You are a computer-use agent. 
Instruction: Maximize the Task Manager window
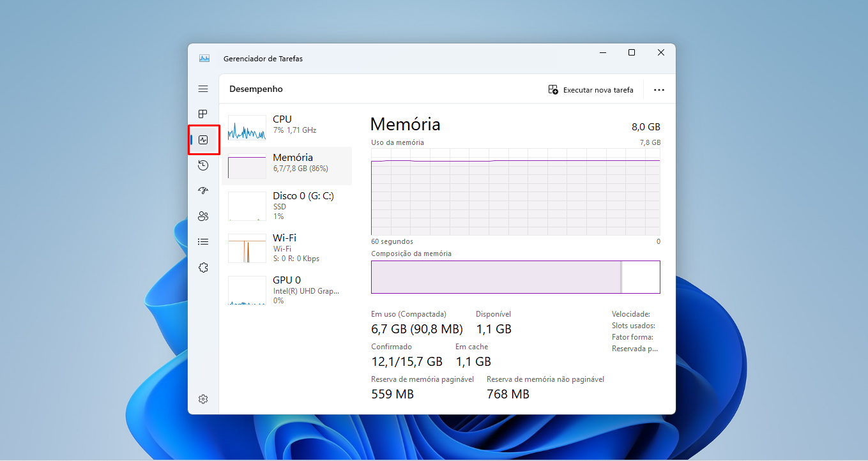[632, 53]
